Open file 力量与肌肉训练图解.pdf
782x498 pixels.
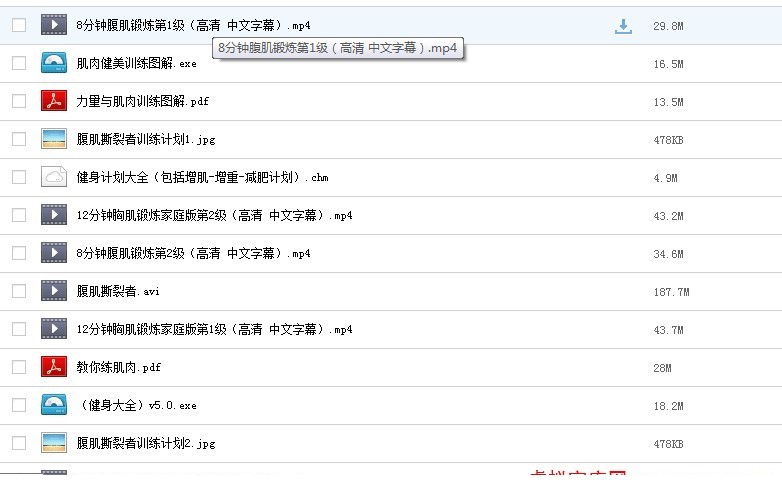point(142,101)
